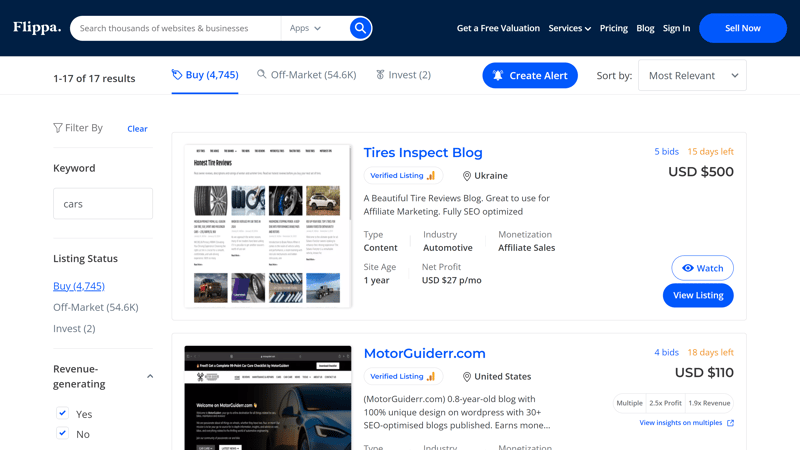
Task: Click the 1-17 of 17 results text
Action: (x=94, y=79)
